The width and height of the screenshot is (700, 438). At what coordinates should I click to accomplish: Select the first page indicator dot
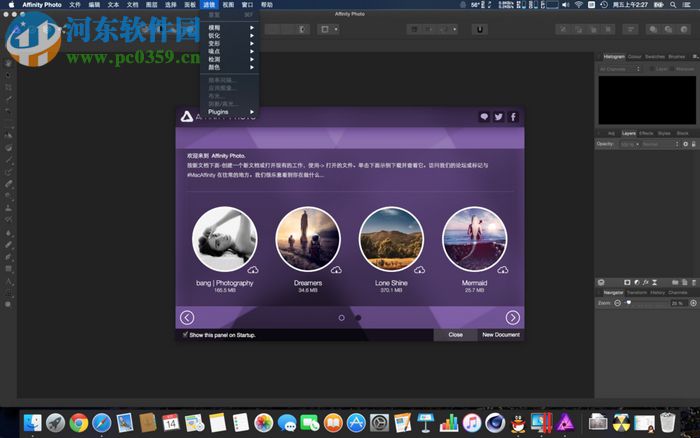pyautogui.click(x=342, y=317)
